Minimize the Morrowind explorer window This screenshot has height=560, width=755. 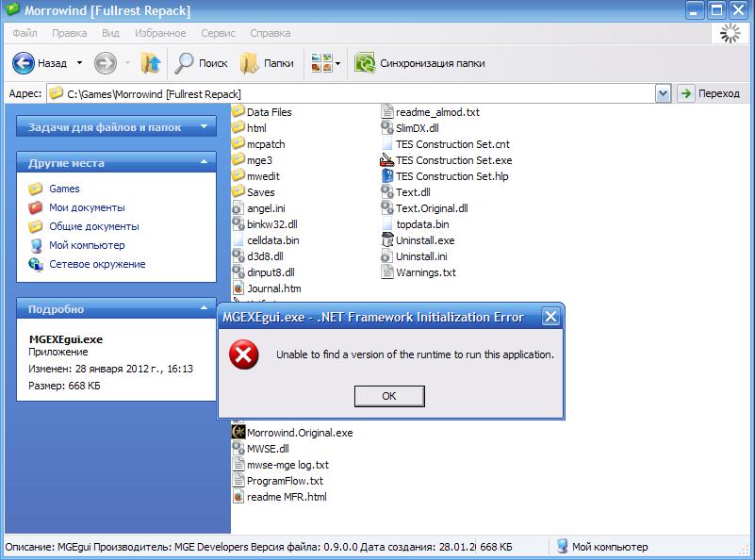695,10
